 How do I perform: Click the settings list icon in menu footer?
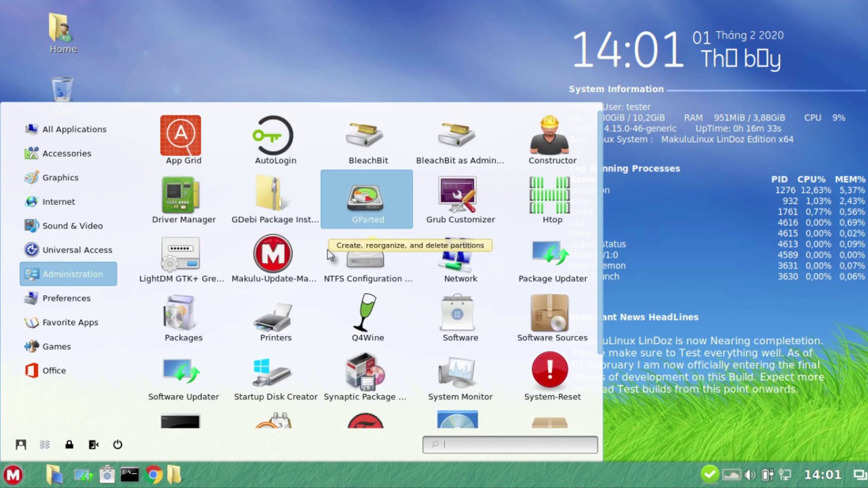coord(45,445)
